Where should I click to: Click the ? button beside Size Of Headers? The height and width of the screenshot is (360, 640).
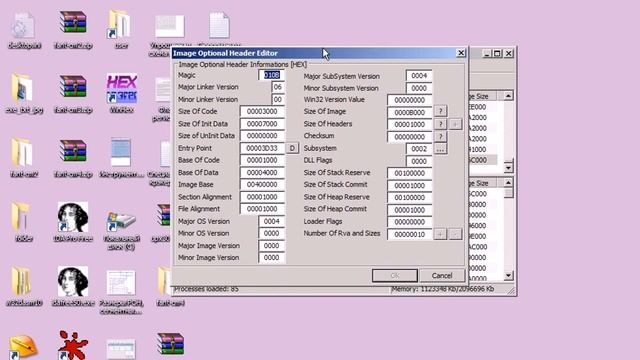pos(440,124)
